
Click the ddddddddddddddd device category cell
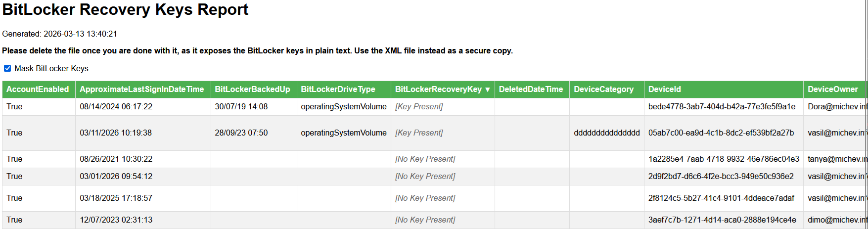[606, 133]
